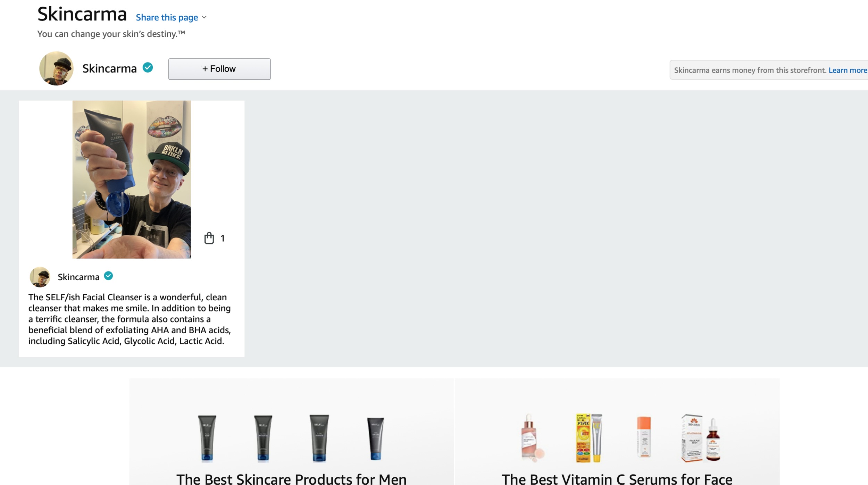Open the SELF/ish Facial Cleanser post photo
The image size is (868, 485).
[132, 179]
